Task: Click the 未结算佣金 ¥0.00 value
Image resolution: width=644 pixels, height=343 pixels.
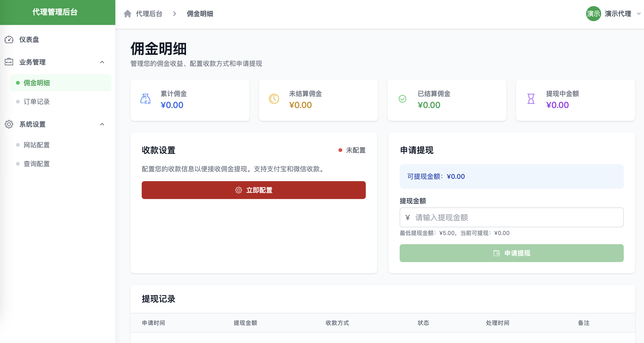Action: (x=301, y=105)
